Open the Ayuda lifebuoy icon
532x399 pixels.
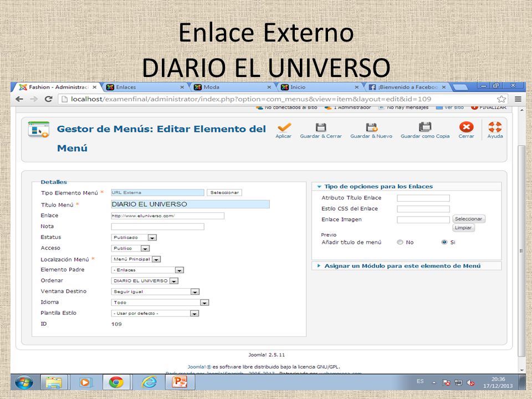495,127
